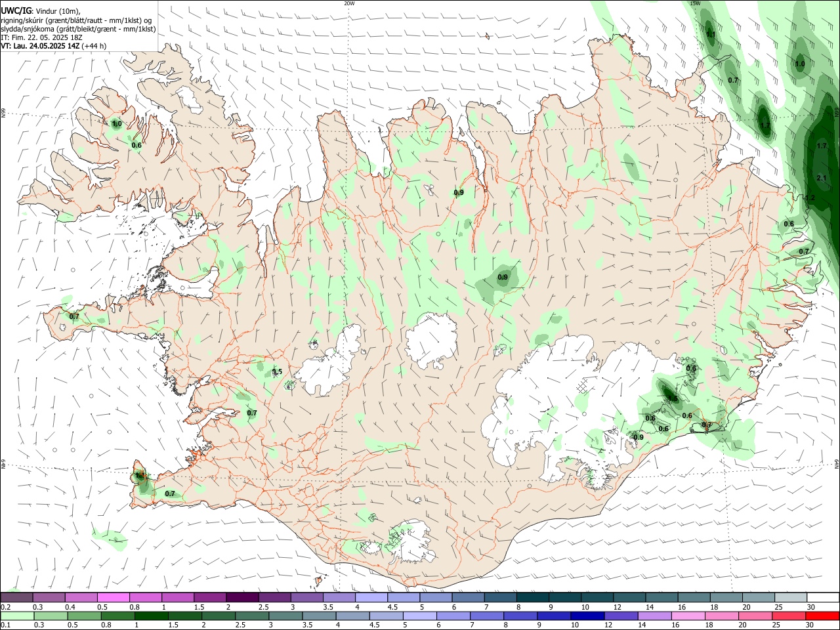Pick the dark teal 8 swatch in upper legend row
The image size is (840, 630).
click(x=533, y=597)
